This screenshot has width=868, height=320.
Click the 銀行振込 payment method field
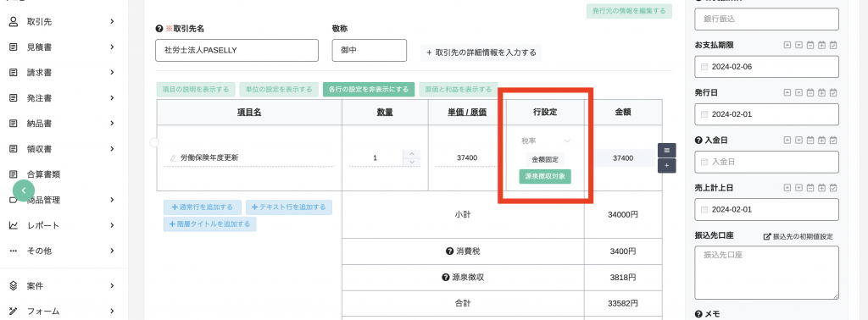pos(766,19)
